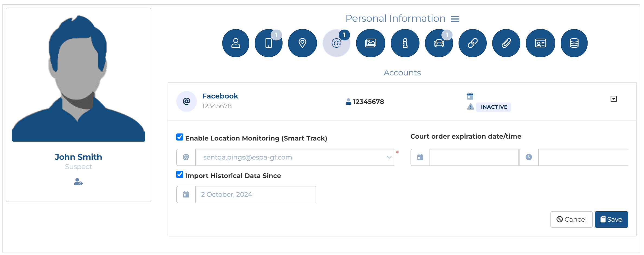The height and width of the screenshot is (255, 644).
Task: Open the ID card icon
Action: pyautogui.click(x=540, y=43)
